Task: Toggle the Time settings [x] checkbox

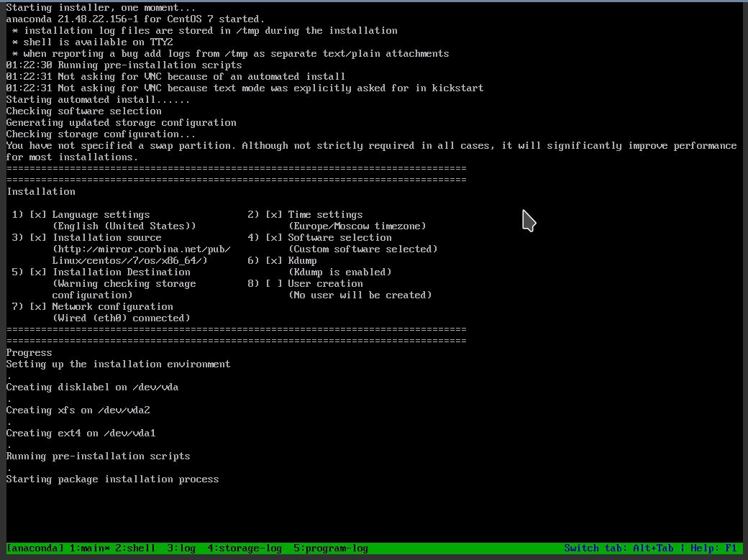Action: 274,215
